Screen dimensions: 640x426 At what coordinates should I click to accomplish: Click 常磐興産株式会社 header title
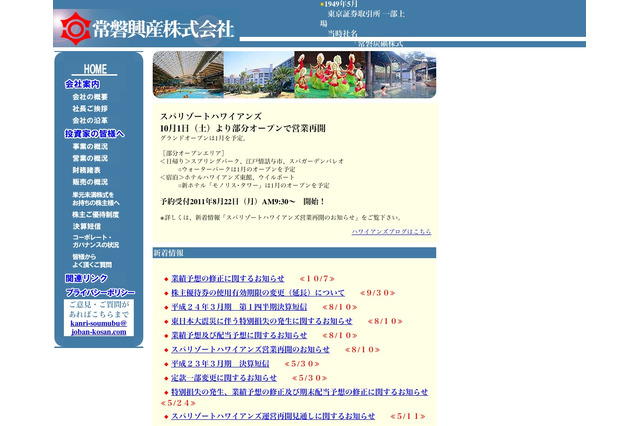click(163, 29)
